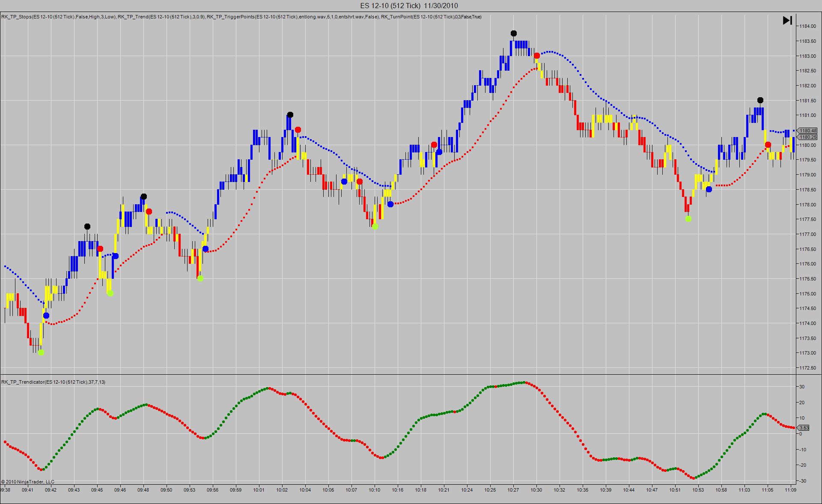
Task: Click the 11:03 time axis label
Action: click(x=745, y=490)
